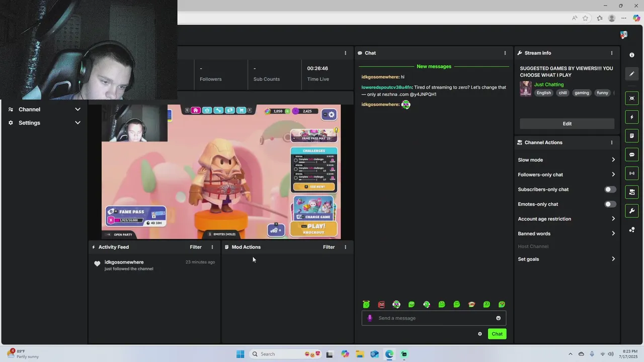
Task: Click the green Chat send button
Action: [497, 334]
